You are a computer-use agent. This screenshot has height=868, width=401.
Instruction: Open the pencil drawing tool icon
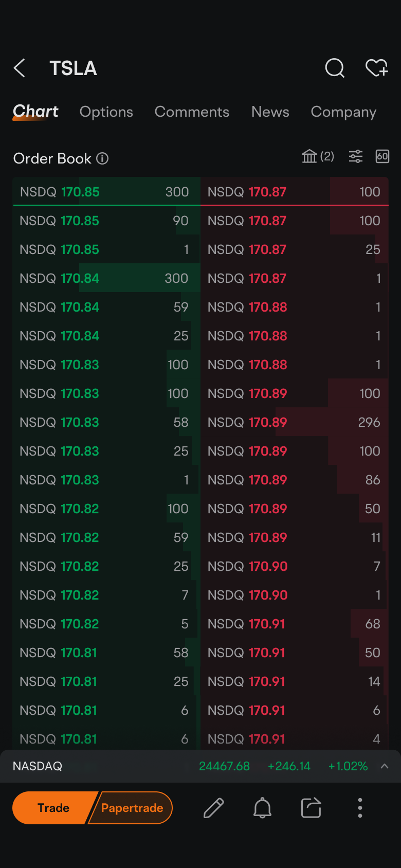point(213,808)
